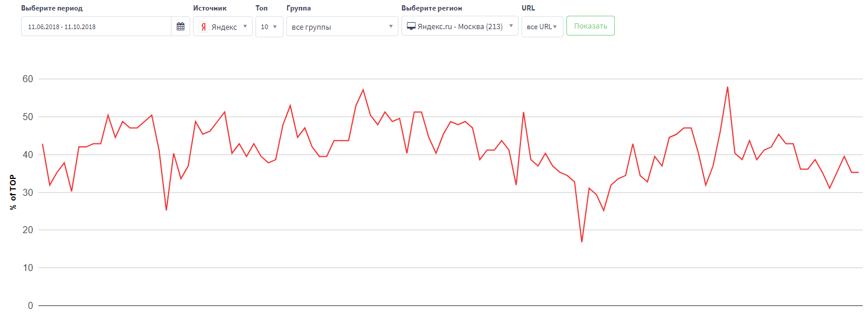
Task: Click the first data point of red line
Action: pos(43,144)
